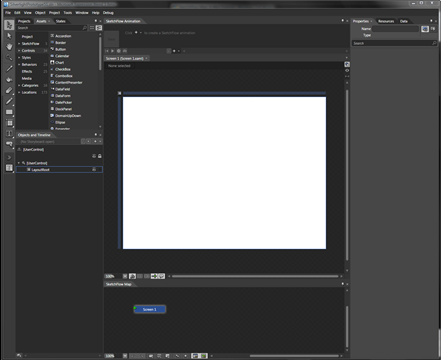Select the Direct Selection tool
The width and height of the screenshot is (441, 360).
(x=9, y=36)
